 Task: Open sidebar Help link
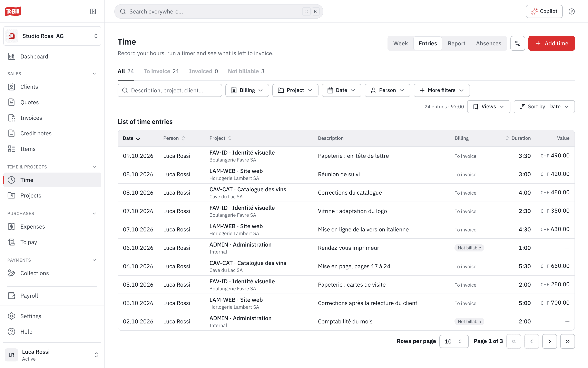tap(52, 332)
